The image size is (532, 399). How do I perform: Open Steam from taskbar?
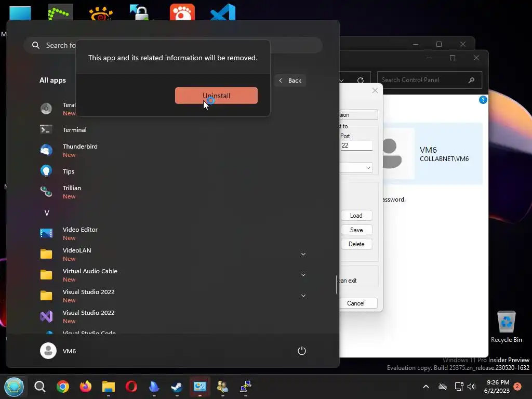point(177,387)
